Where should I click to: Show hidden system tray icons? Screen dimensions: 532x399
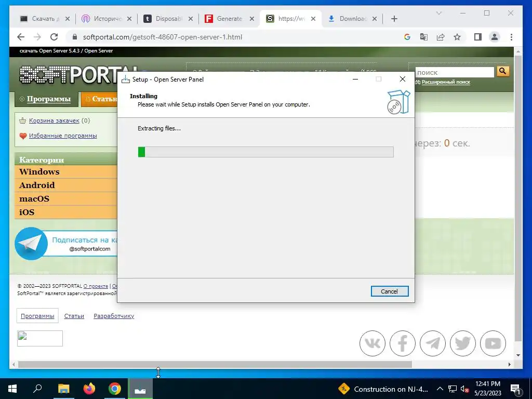440,389
